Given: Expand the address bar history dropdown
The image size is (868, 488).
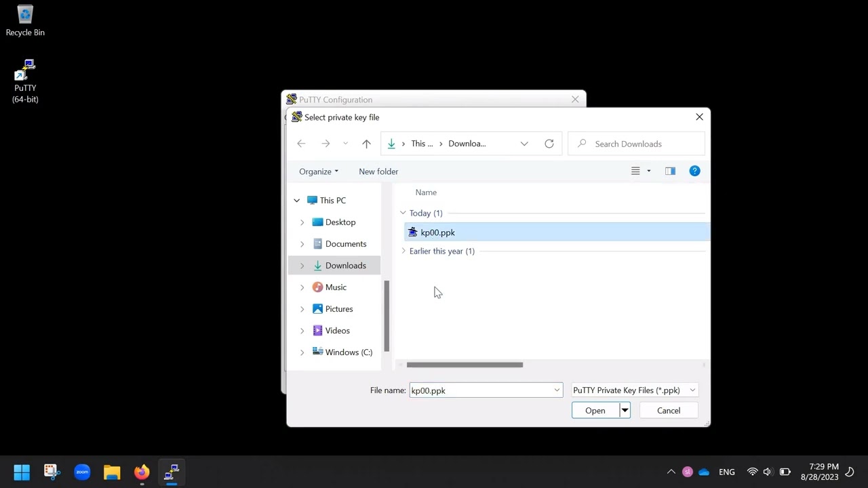Looking at the screenshot, I should click(x=524, y=144).
